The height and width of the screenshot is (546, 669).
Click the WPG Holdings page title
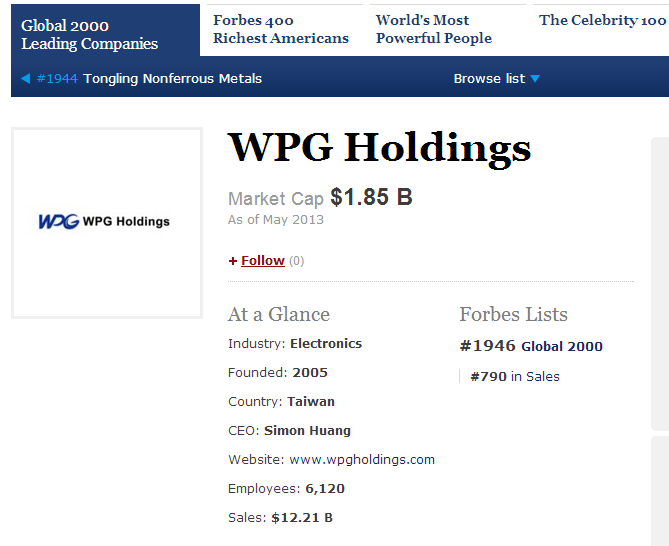point(379,148)
